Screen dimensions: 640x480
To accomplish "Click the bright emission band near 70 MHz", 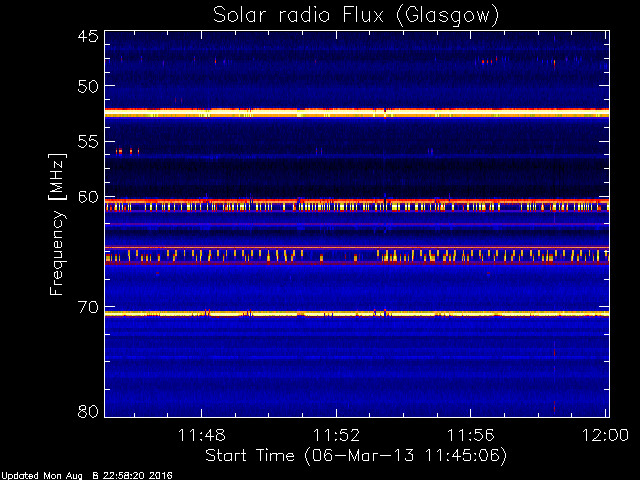I will pyautogui.click(x=357, y=314).
